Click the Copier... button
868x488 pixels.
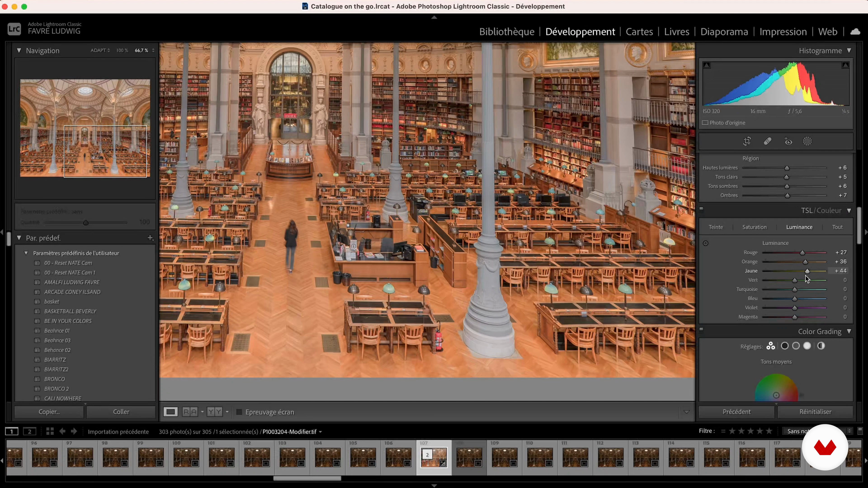[49, 412]
